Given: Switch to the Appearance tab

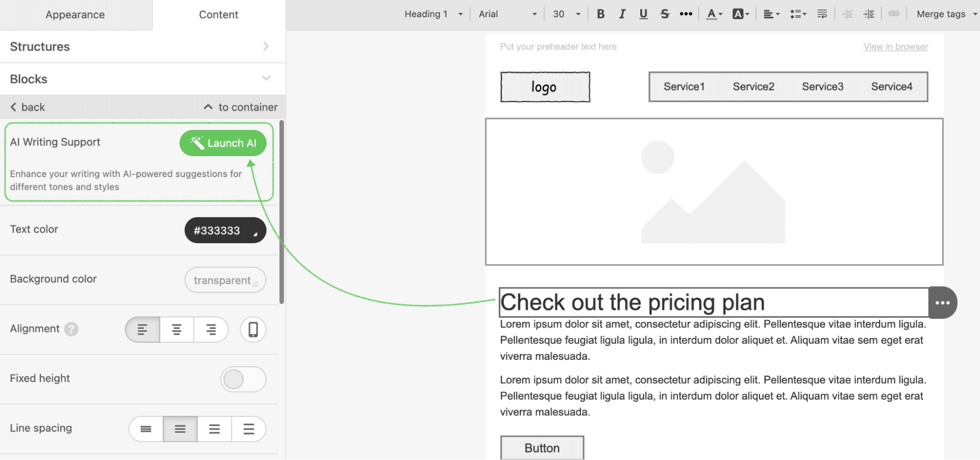Looking at the screenshot, I should coord(75,15).
